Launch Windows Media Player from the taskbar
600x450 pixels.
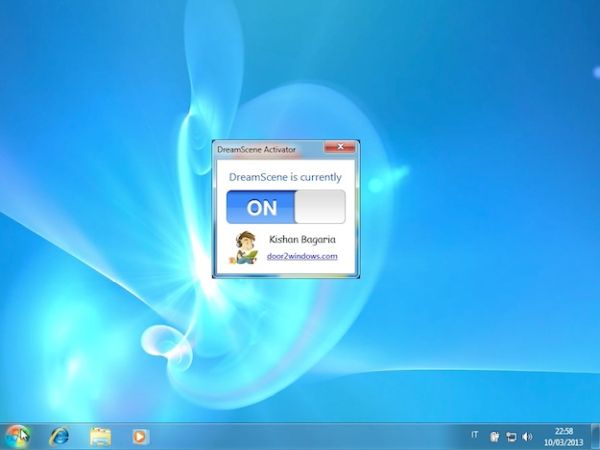tap(140, 436)
